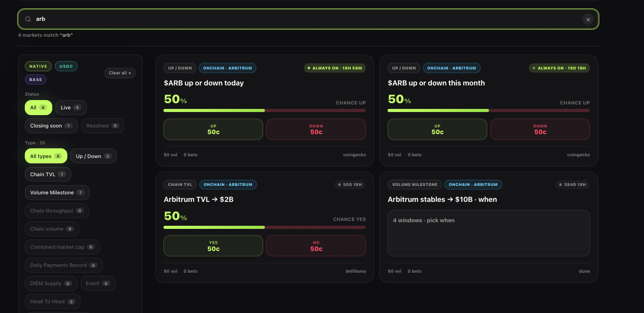Toggle the USDC filter chip

[x=66, y=66]
